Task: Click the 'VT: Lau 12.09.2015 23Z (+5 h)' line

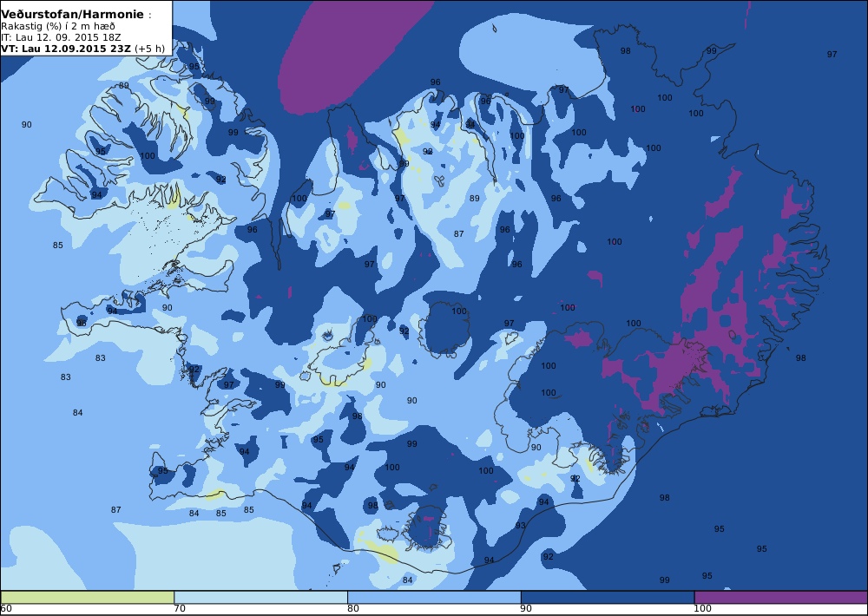Action: click(82, 48)
